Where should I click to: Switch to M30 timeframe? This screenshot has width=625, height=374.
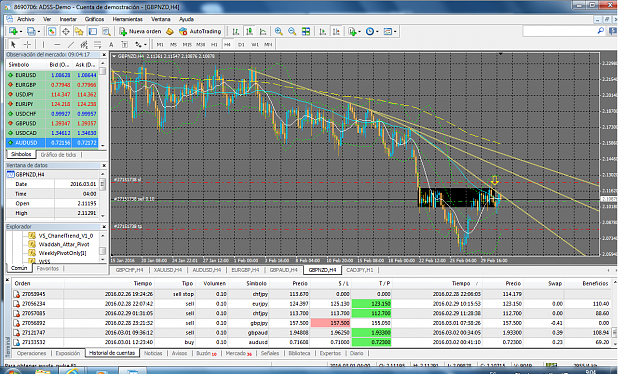click(x=200, y=44)
